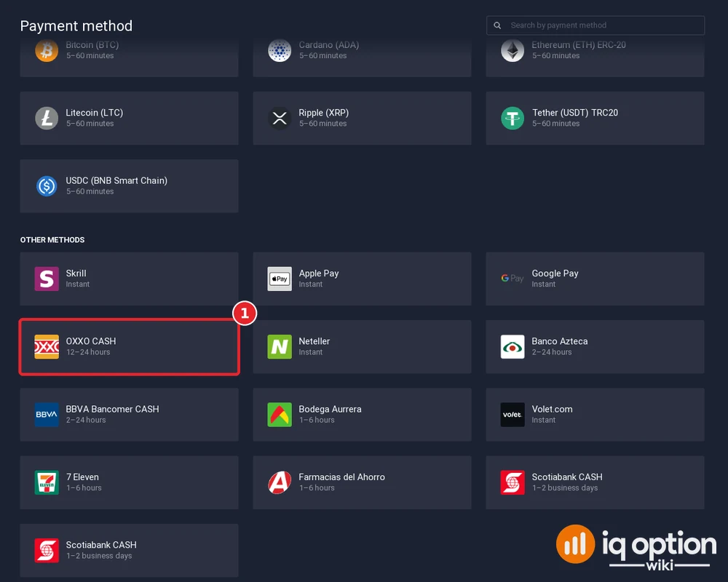
Task: Click the "Payment method" page title
Action: pos(76,26)
